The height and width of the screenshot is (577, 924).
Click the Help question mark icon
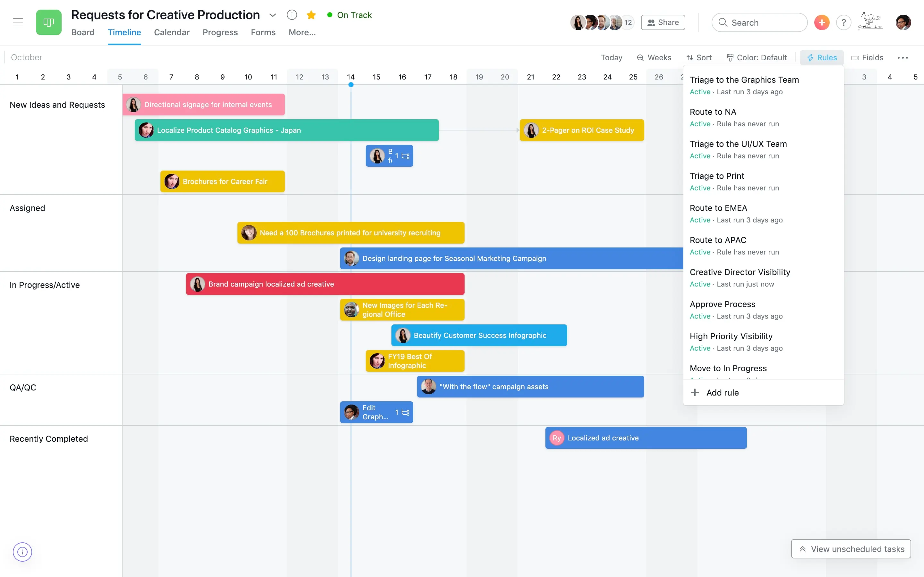click(x=843, y=22)
